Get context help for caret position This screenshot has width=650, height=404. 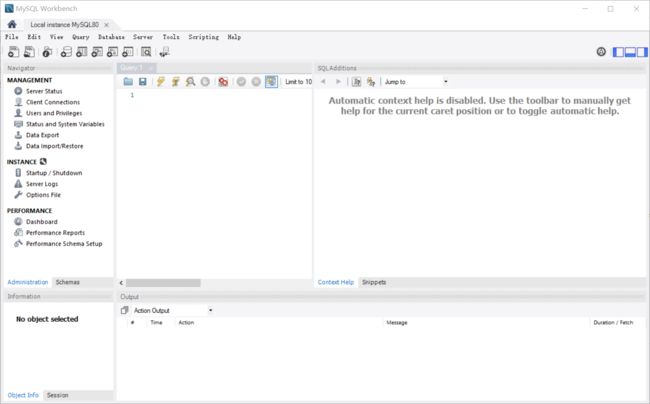coord(356,82)
